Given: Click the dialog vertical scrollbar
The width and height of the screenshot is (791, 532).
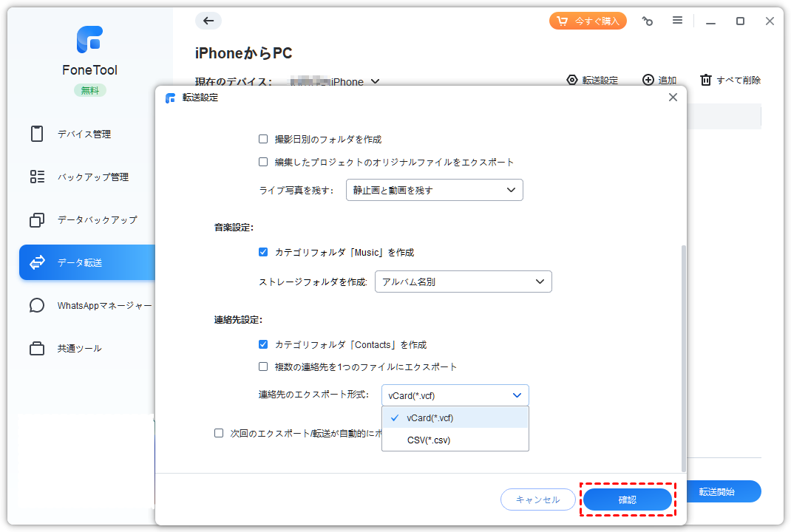Looking at the screenshot, I should pyautogui.click(x=684, y=358).
